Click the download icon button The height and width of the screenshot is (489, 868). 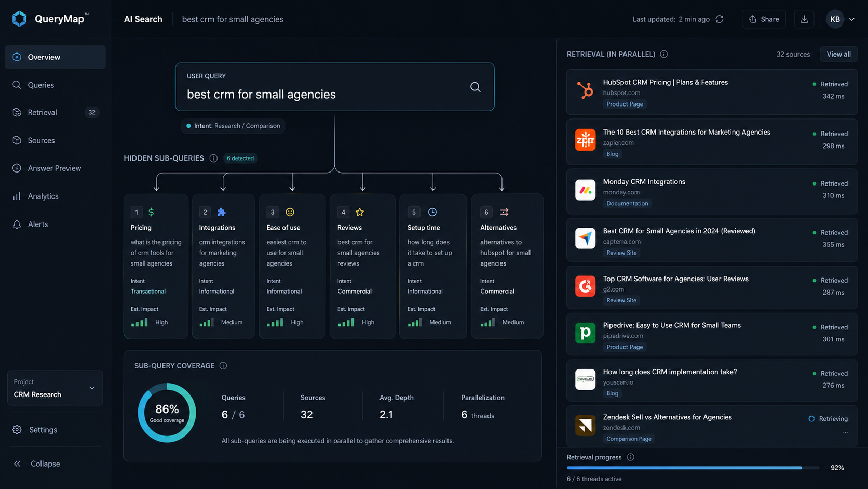804,19
